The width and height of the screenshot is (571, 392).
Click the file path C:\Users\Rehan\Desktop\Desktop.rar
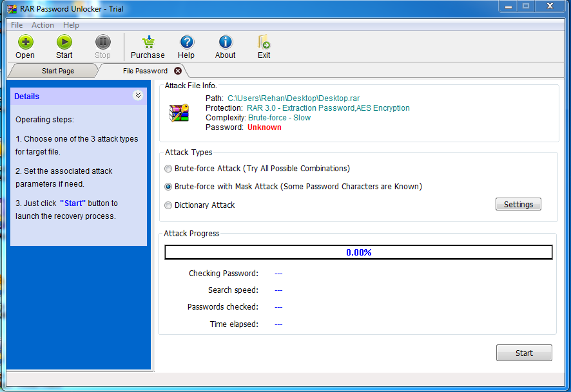click(293, 98)
